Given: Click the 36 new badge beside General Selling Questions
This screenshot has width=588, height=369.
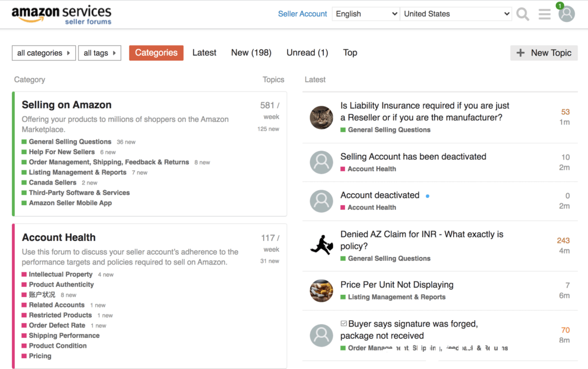Looking at the screenshot, I should [126, 142].
